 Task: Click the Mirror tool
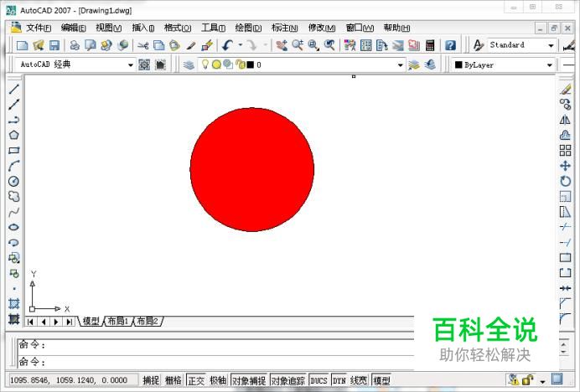565,120
